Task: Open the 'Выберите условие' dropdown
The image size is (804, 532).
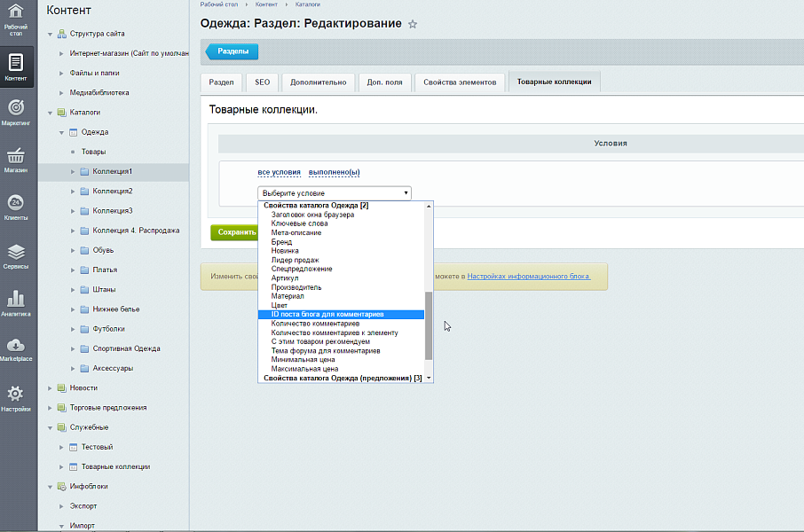Action: 334,192
